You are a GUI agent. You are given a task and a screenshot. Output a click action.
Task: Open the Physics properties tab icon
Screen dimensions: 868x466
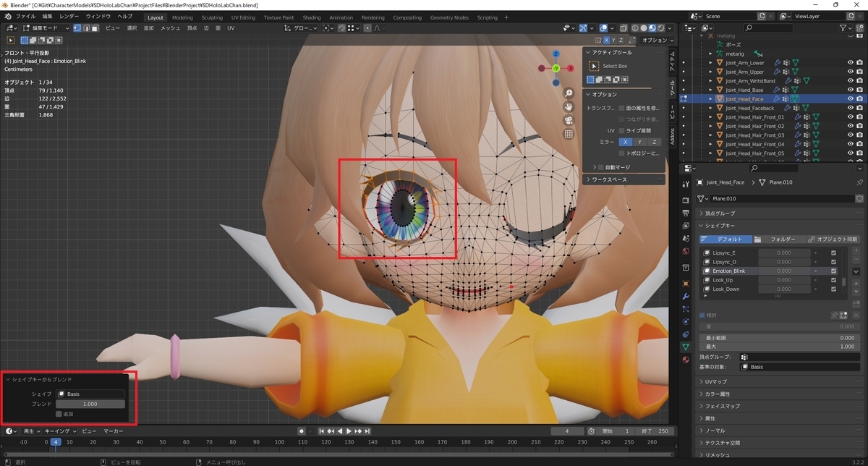coord(686,321)
